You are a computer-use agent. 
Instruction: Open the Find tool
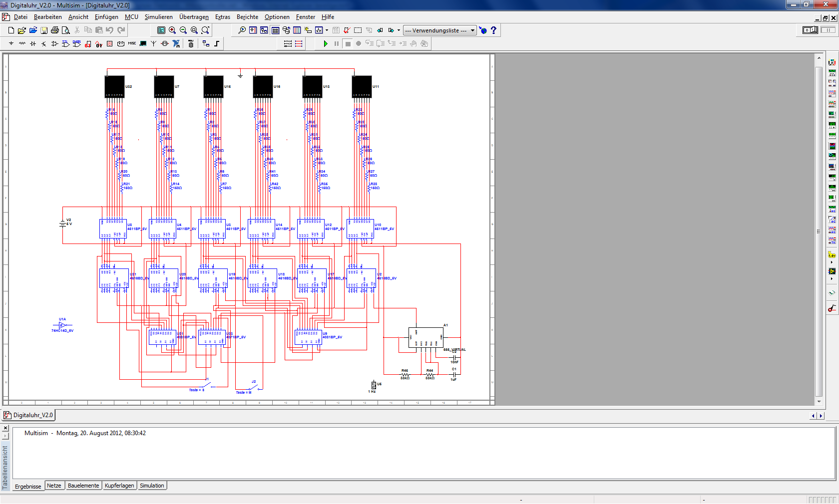tap(242, 30)
